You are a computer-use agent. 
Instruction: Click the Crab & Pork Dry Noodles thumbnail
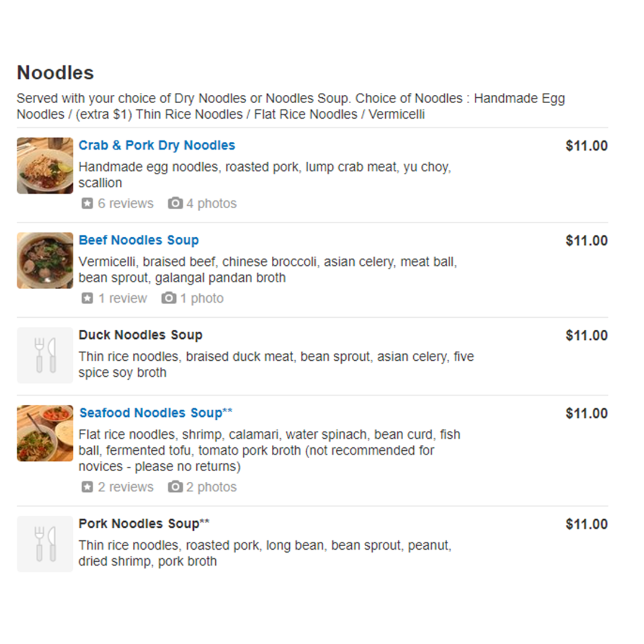click(45, 166)
